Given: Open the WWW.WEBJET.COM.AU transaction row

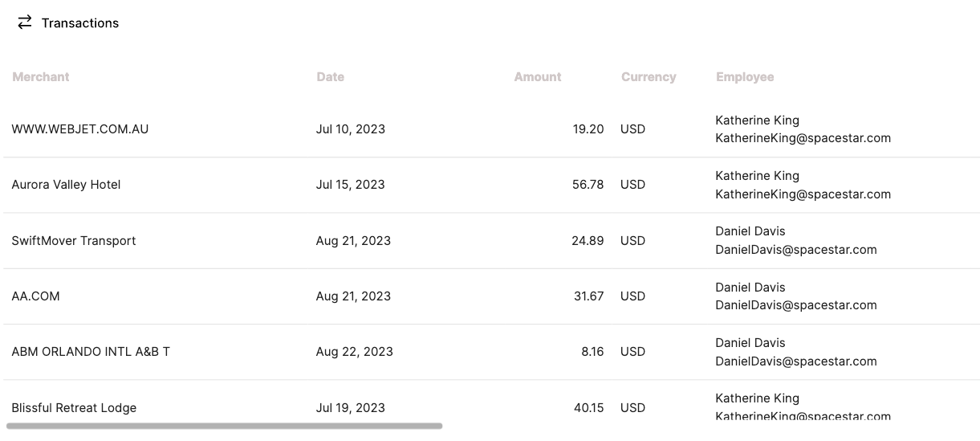Looking at the screenshot, I should 491,129.
